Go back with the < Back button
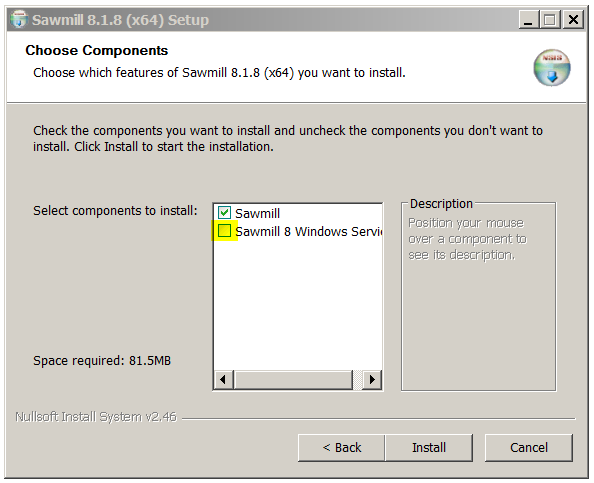 coord(341,448)
